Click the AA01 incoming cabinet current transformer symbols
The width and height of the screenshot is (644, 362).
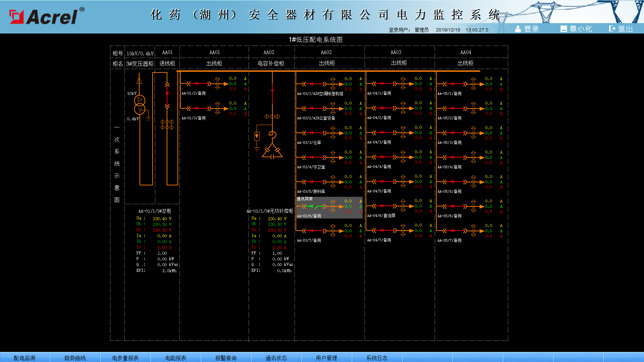[x=167, y=124]
